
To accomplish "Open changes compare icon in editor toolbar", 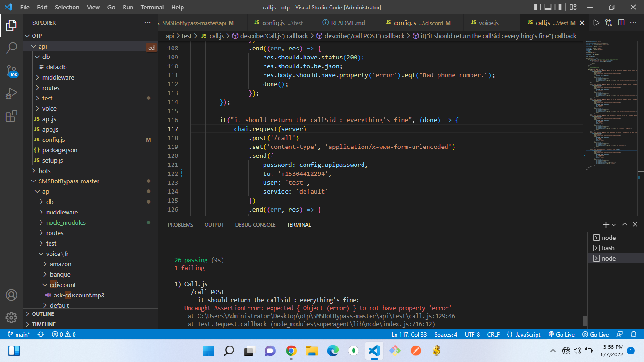I will [609, 23].
